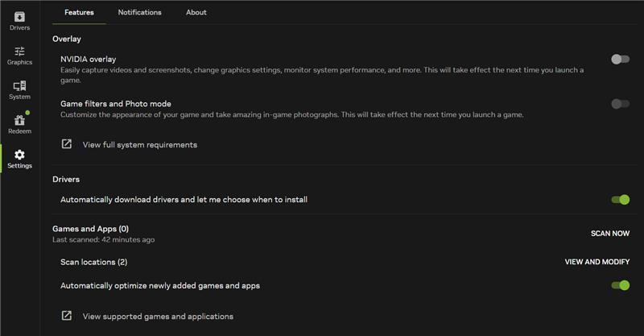The width and height of the screenshot is (644, 336).
Task: Open the Redeem gift icon
Action: click(x=19, y=121)
